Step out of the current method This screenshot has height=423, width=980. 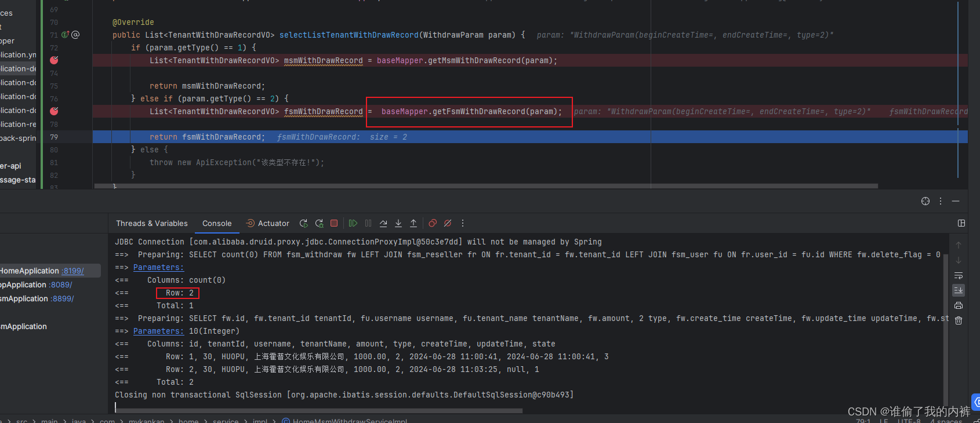[413, 223]
